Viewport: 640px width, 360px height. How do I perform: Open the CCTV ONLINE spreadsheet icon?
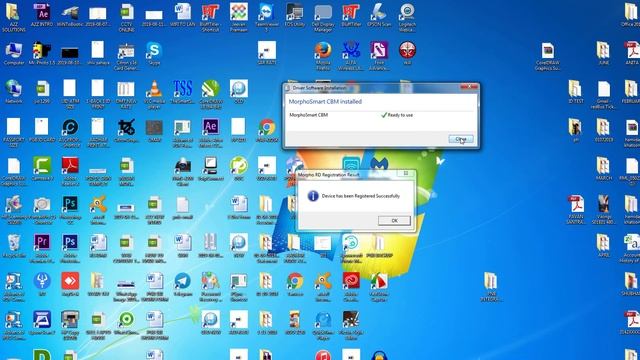click(x=127, y=16)
